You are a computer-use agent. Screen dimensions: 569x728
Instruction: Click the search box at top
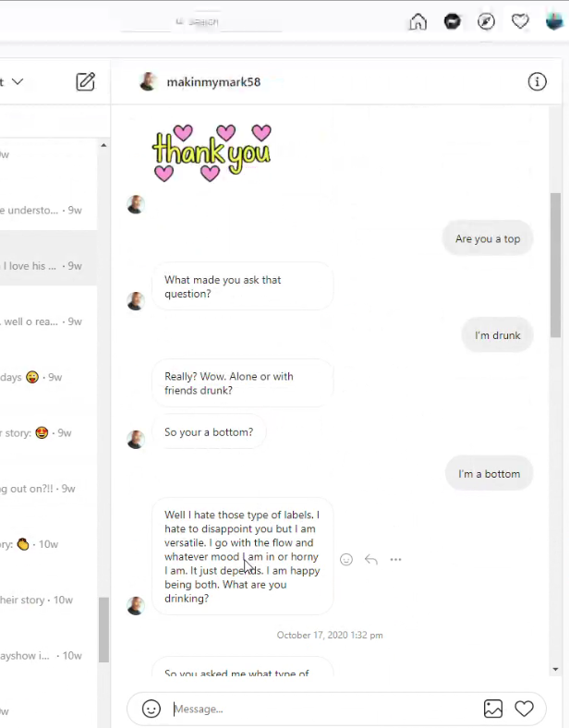click(199, 21)
